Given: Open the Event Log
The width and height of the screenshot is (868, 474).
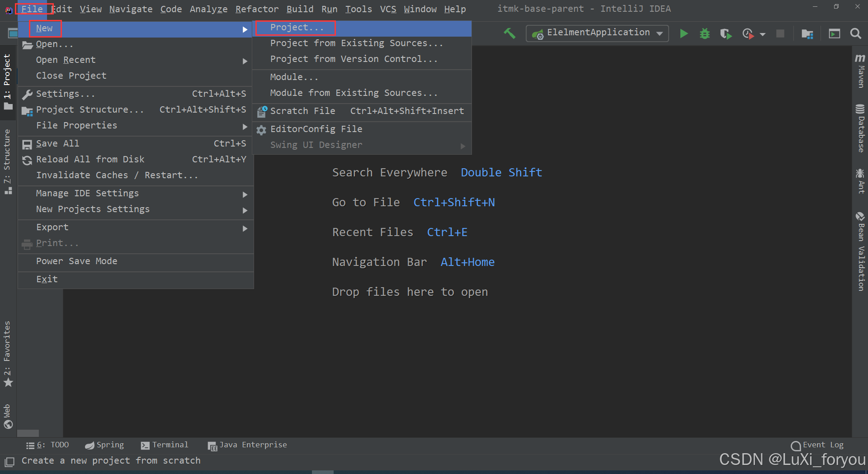Looking at the screenshot, I should (817, 445).
